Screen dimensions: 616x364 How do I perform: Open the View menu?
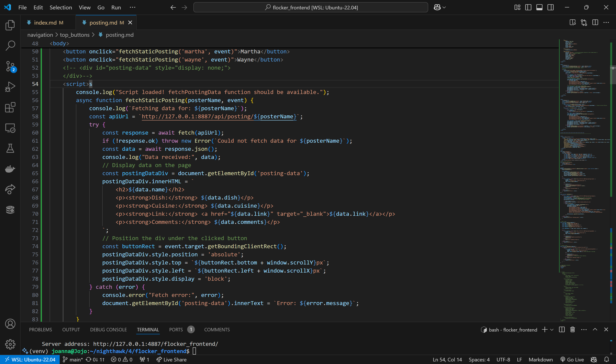click(84, 7)
